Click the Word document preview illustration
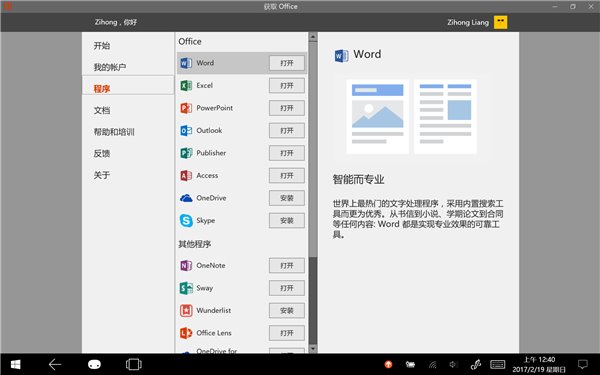 (x=411, y=116)
